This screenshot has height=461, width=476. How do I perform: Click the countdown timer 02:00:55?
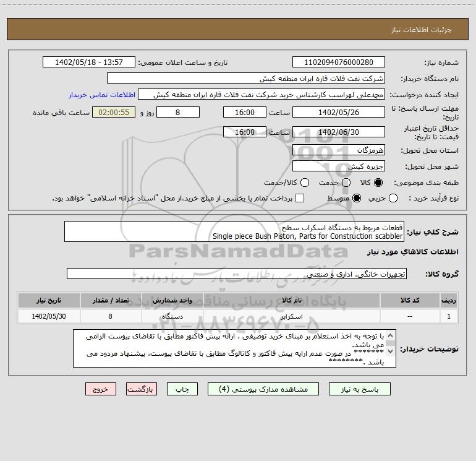point(114,112)
